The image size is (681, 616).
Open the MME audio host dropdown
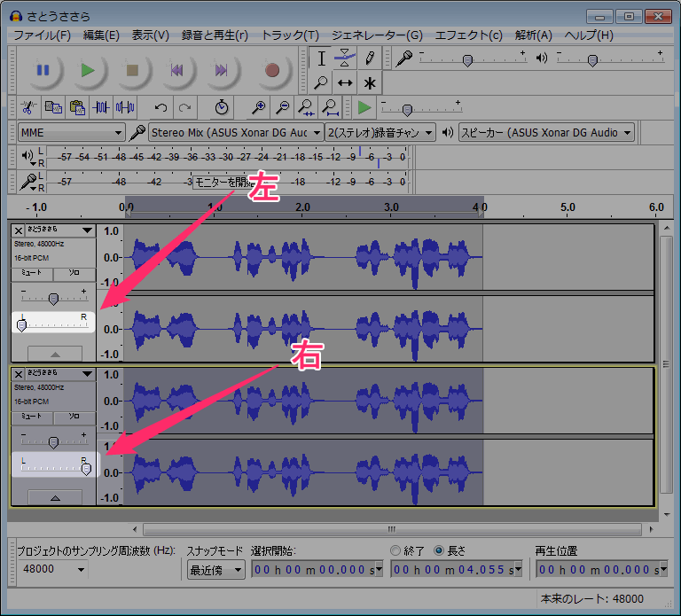click(x=70, y=132)
